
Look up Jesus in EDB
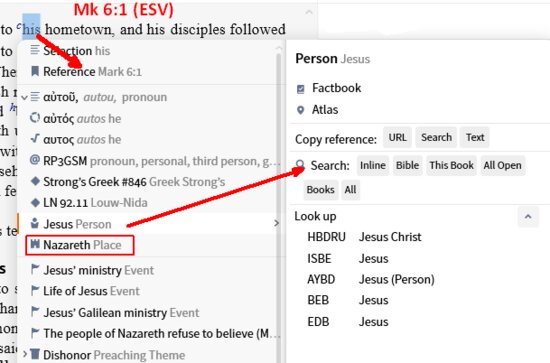348,322
